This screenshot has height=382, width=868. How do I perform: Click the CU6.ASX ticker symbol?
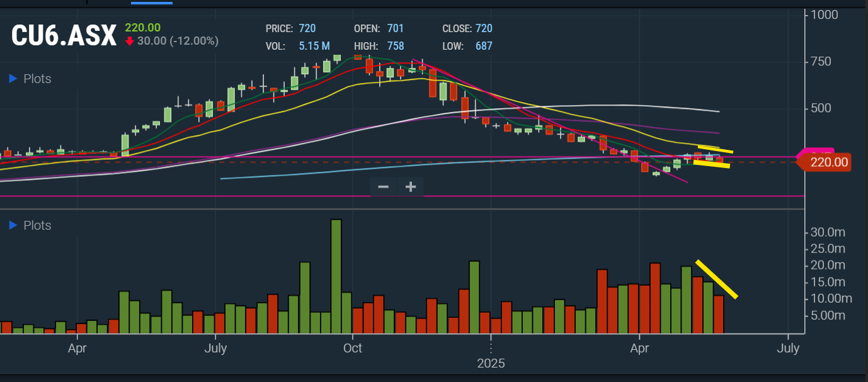click(x=64, y=35)
